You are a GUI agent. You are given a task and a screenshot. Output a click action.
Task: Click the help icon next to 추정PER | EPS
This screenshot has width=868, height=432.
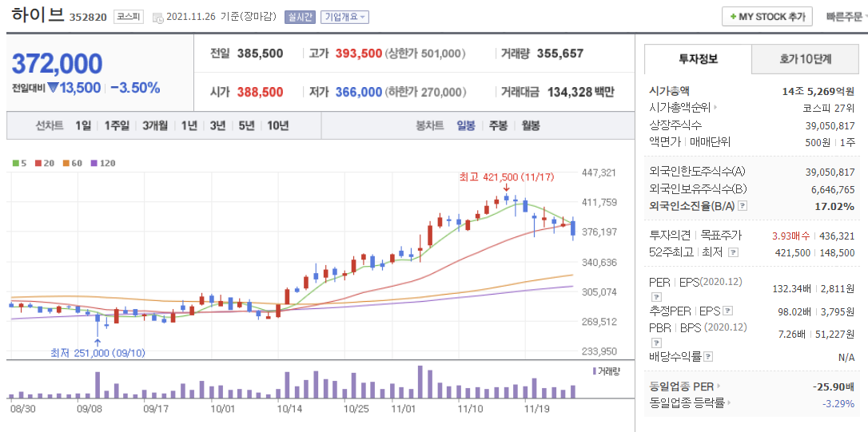tap(728, 311)
